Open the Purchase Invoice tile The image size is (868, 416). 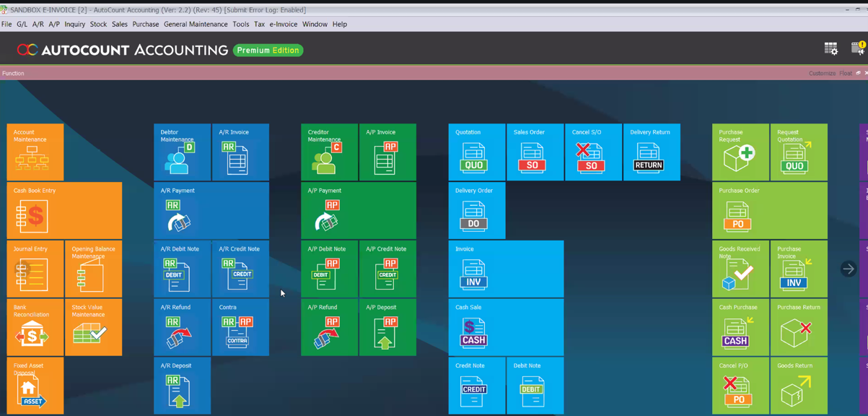799,269
